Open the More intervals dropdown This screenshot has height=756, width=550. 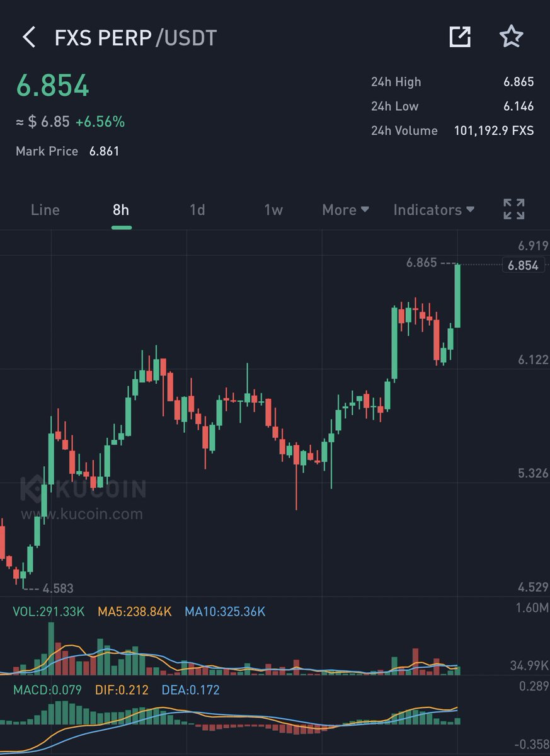346,210
